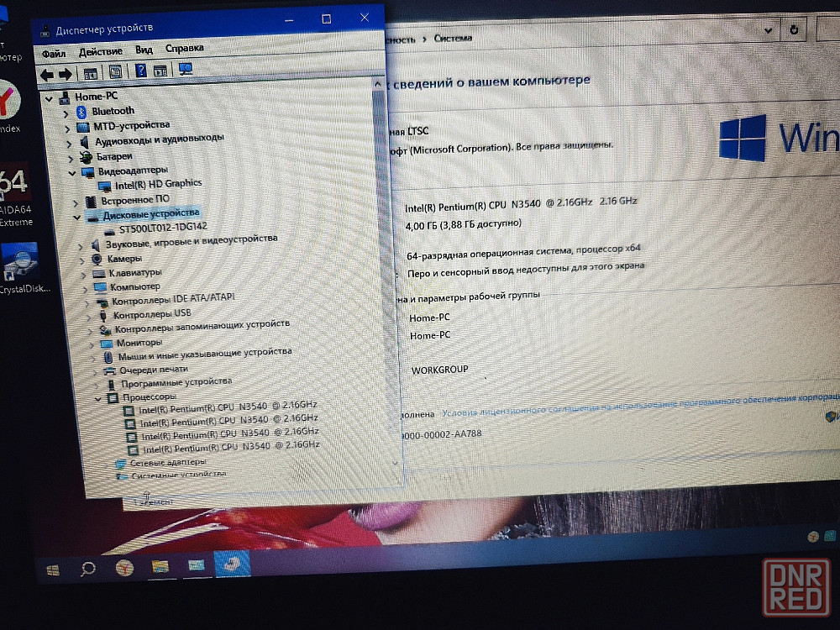Select the first Intel Pentium N3540 processor entry

(228, 407)
